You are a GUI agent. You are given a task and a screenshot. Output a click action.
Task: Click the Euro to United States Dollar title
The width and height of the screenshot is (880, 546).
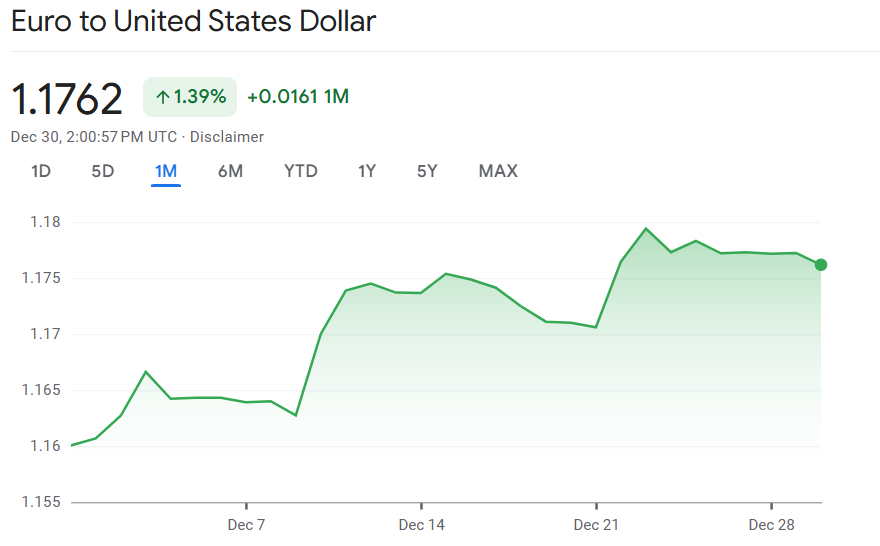(193, 22)
